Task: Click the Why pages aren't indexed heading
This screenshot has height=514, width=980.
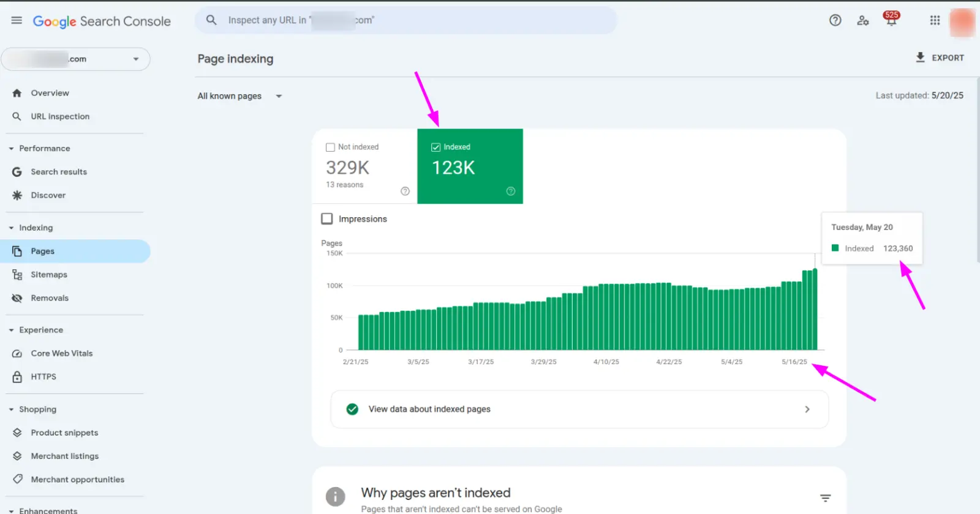Action: click(x=435, y=493)
